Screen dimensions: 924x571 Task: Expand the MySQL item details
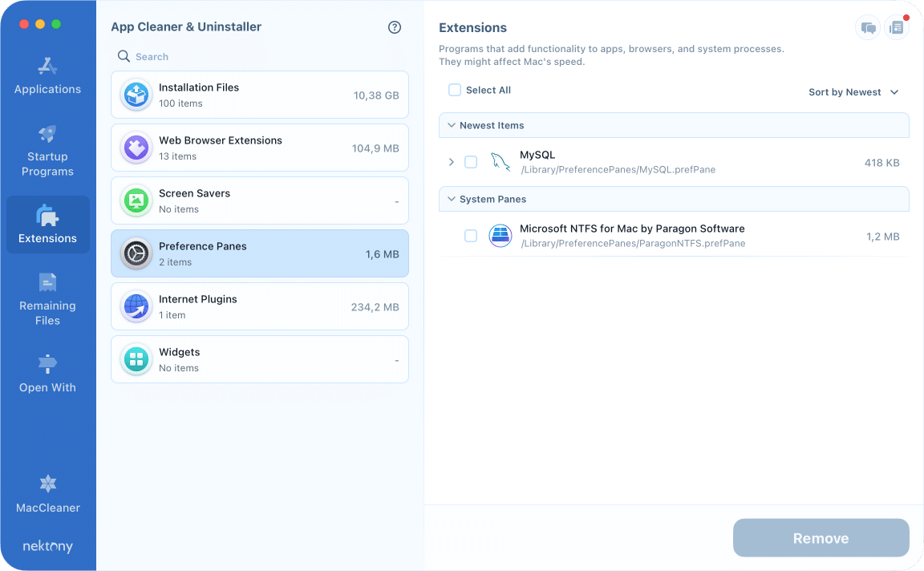(x=452, y=162)
